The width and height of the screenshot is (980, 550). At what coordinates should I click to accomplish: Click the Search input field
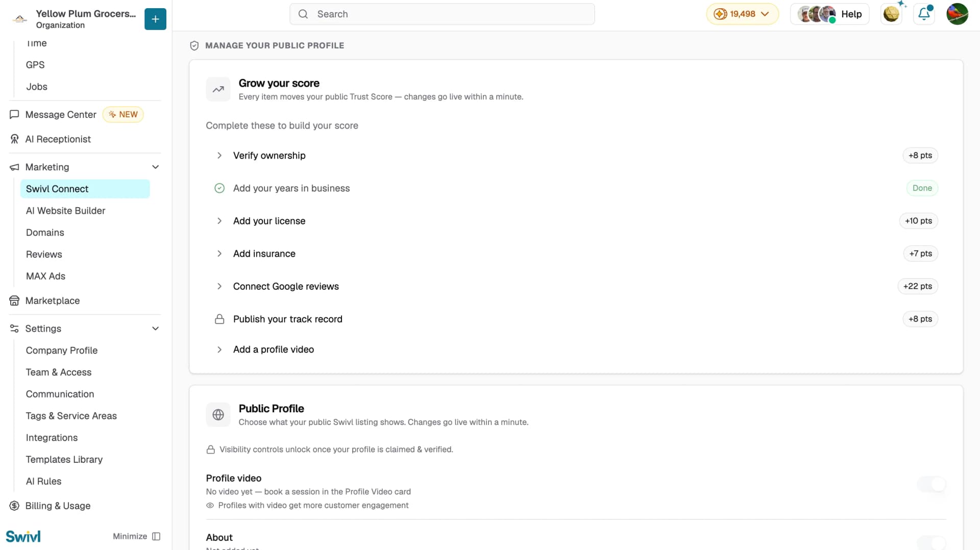pos(442,14)
